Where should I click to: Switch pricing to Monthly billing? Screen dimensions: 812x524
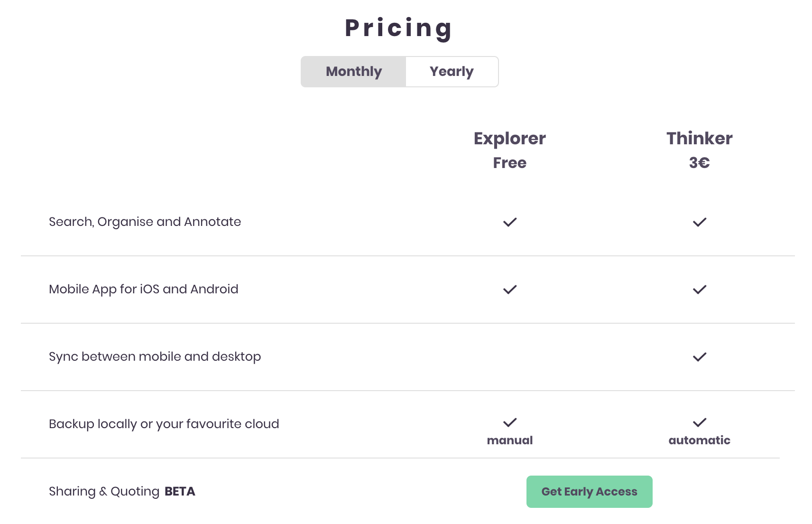click(x=353, y=72)
